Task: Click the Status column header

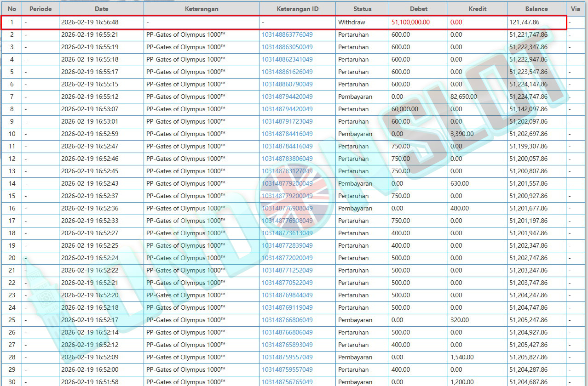Action: [x=362, y=9]
